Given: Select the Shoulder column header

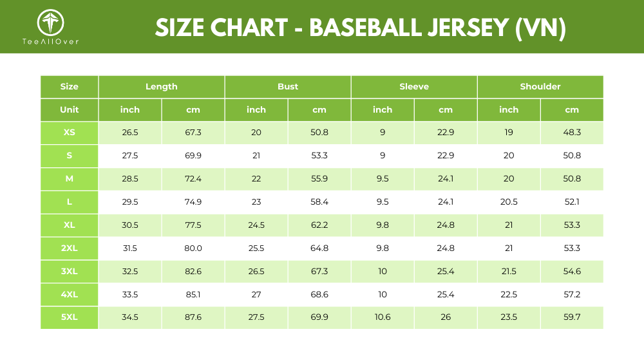Looking at the screenshot, I should pyautogui.click(x=540, y=87).
